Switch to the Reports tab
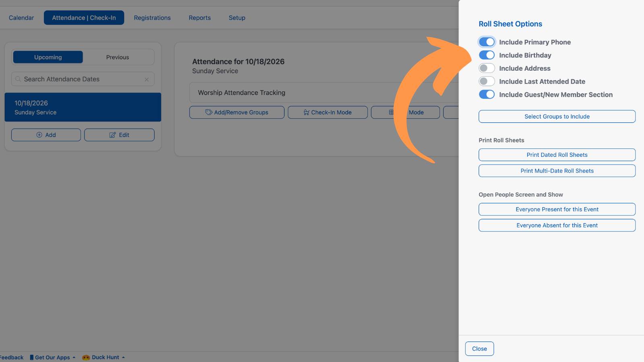This screenshot has width=644, height=362. point(200,18)
